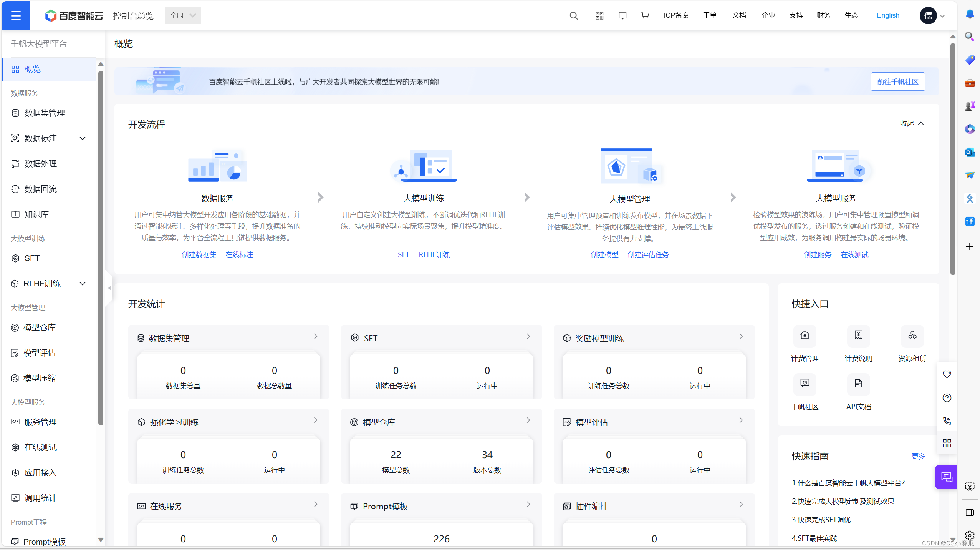Select 概览 in the sidebar

tap(49, 69)
